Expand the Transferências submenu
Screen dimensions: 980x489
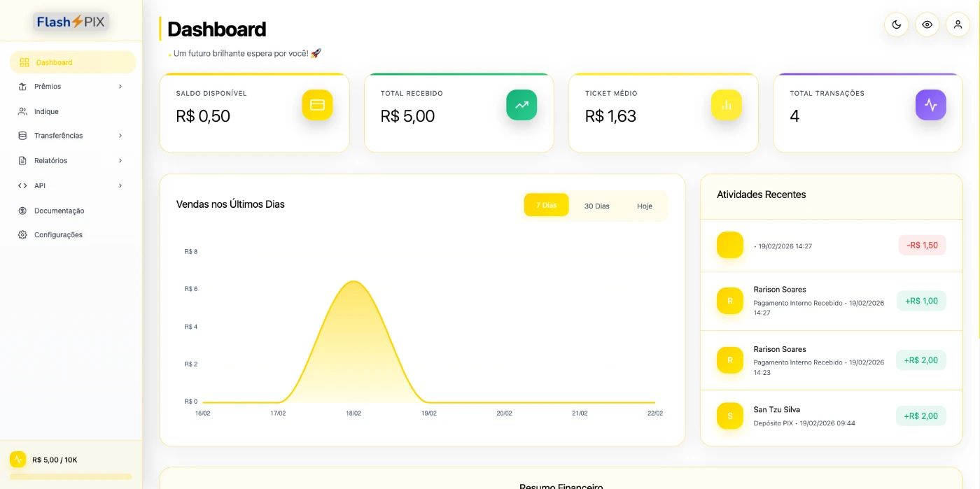click(120, 136)
